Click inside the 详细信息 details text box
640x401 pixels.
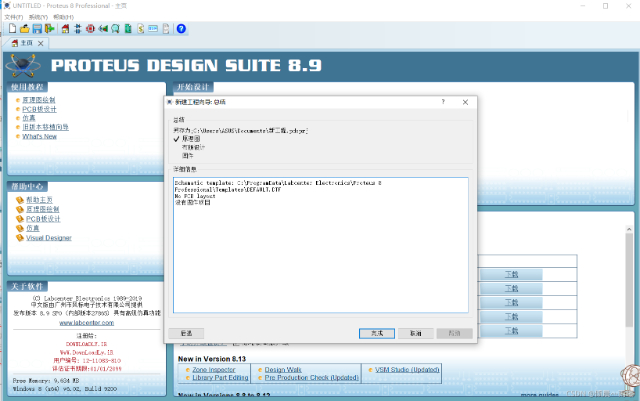coord(321,245)
